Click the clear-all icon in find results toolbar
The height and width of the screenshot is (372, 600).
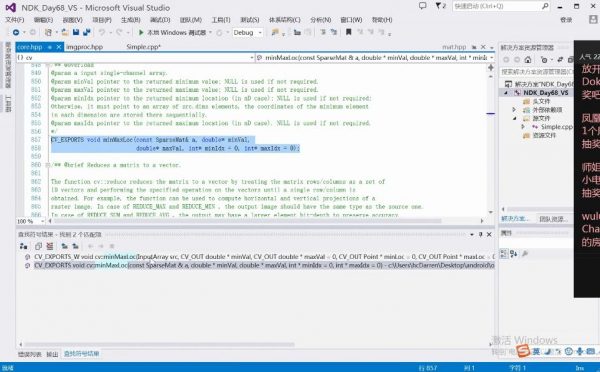(49, 246)
